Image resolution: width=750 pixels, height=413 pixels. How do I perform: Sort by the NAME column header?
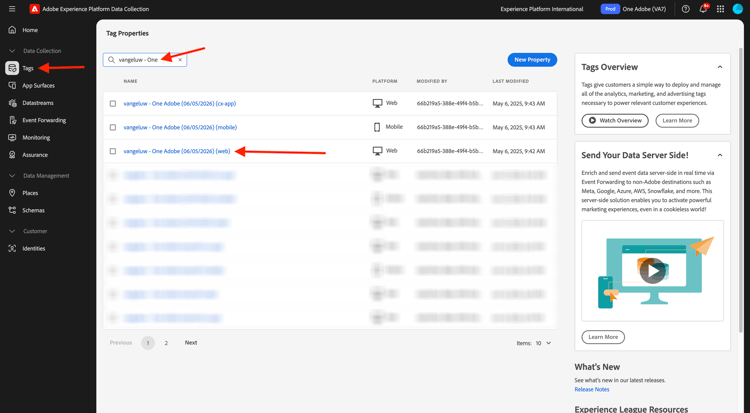(x=130, y=81)
